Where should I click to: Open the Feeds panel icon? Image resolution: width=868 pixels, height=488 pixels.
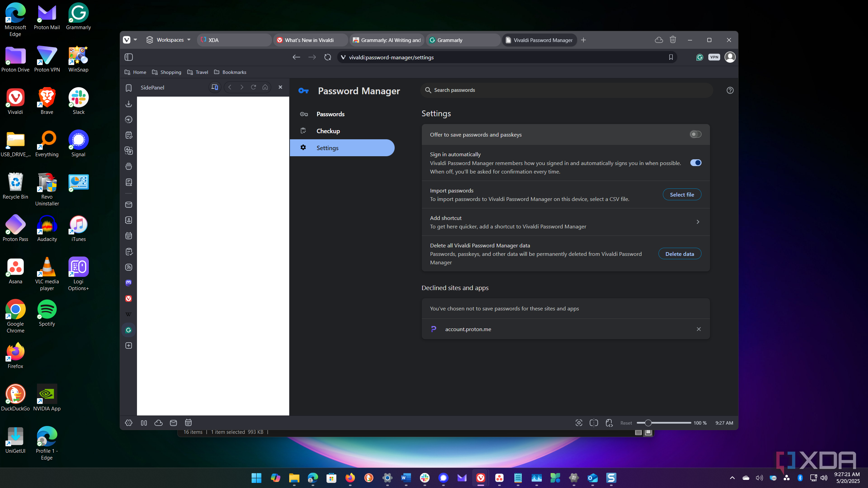pos(129,267)
